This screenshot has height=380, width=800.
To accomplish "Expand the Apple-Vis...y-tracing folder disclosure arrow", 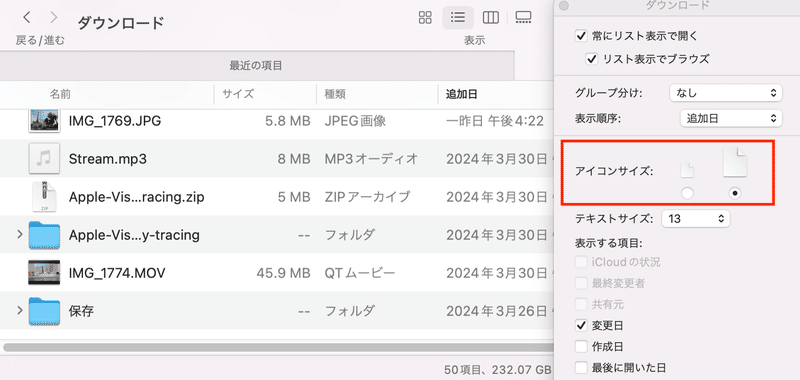I will coord(19,235).
